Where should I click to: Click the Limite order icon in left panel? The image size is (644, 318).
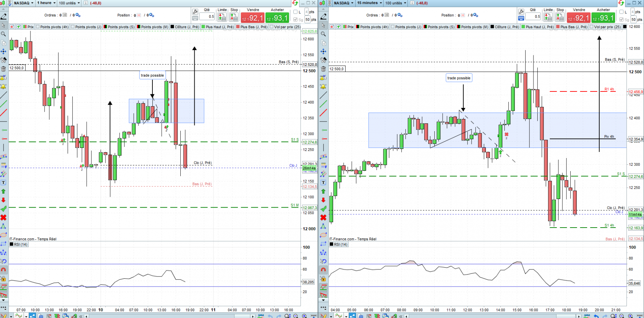222,17
